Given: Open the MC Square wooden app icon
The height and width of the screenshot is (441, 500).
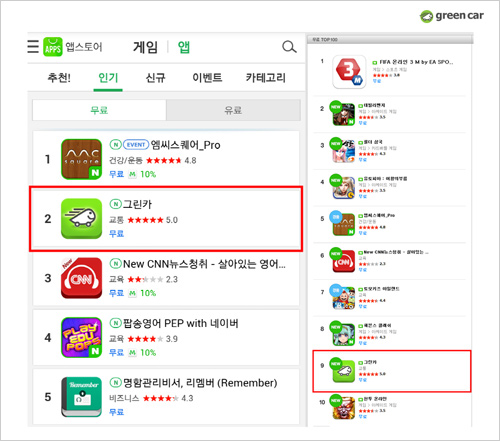Looking at the screenshot, I should [x=81, y=159].
